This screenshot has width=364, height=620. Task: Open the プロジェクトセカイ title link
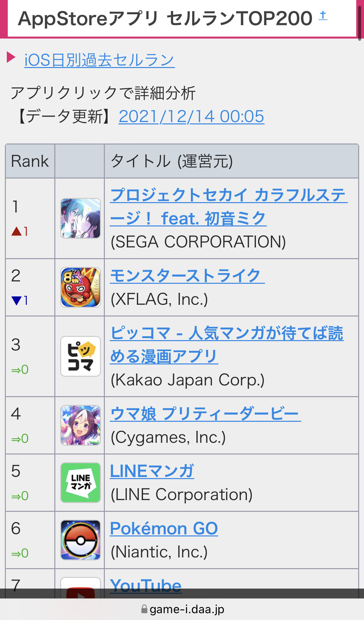[x=229, y=207]
